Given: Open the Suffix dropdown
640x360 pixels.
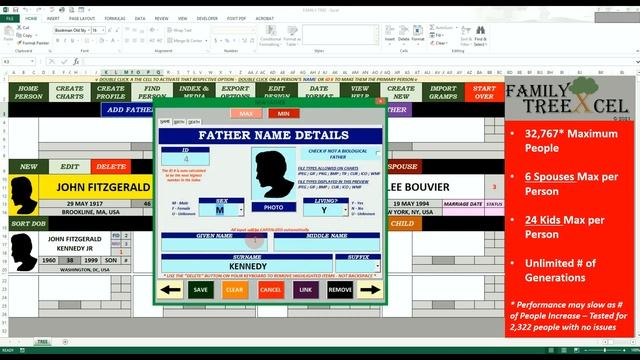Looking at the screenshot, I should click(x=378, y=266).
